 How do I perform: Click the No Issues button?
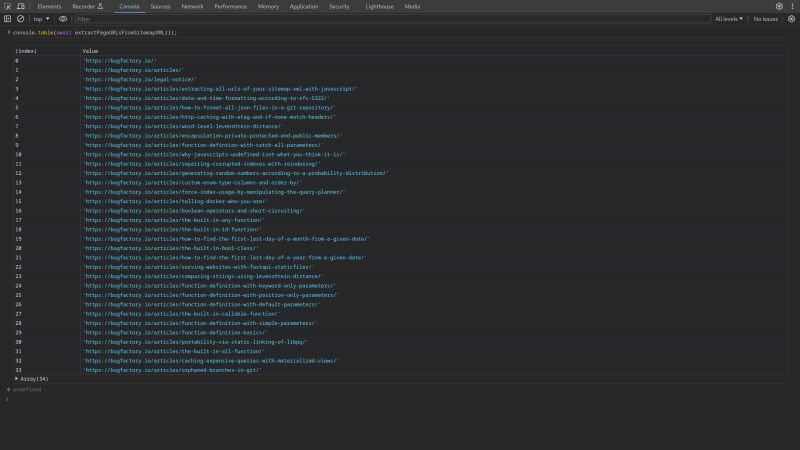coord(765,19)
